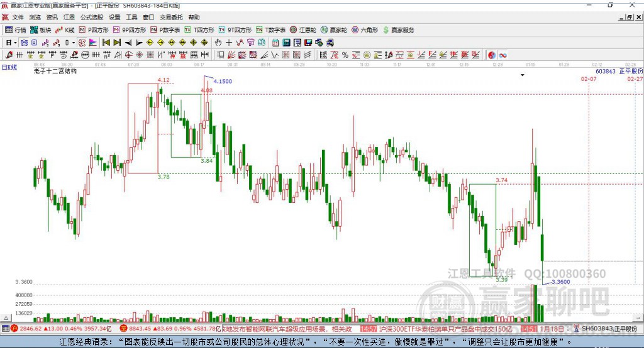Select the gold 金 circle tool
The height and width of the screenshot is (348, 644).
pyautogui.click(x=367, y=55)
